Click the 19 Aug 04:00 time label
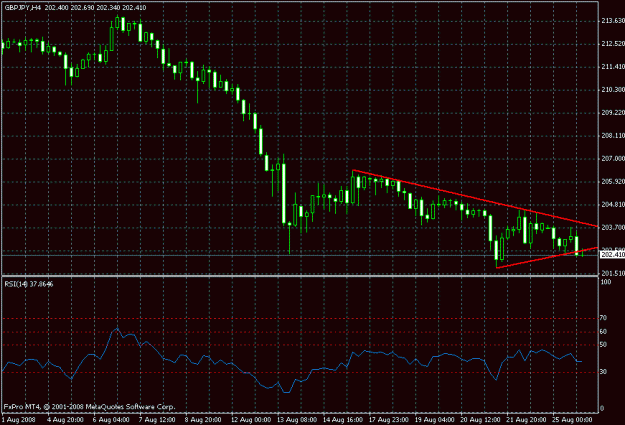625x425 pixels. 434,420
